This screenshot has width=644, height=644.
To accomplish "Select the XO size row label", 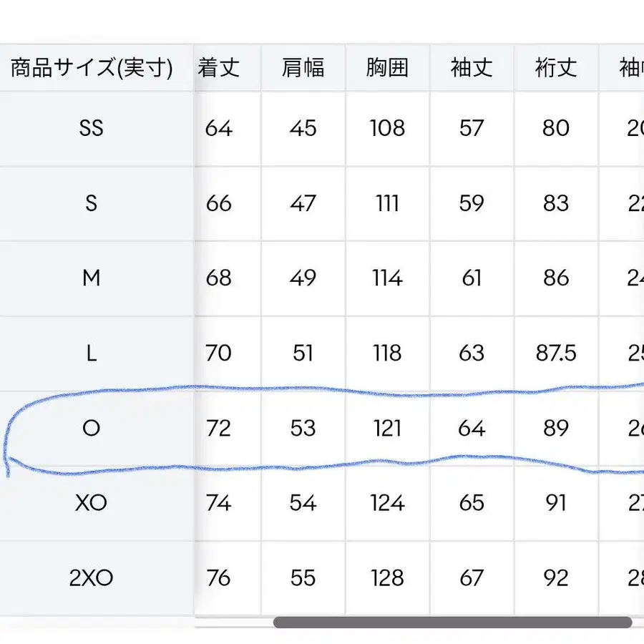I will [92, 503].
